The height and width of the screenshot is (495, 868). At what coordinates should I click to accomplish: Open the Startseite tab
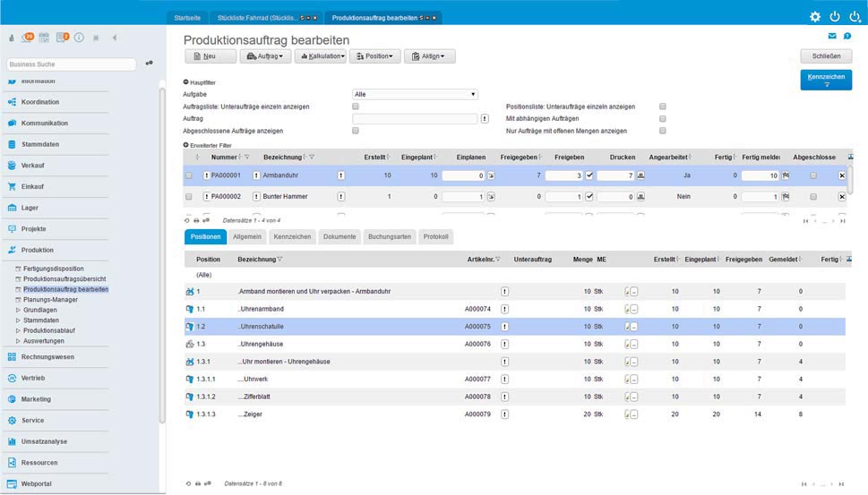click(x=187, y=17)
